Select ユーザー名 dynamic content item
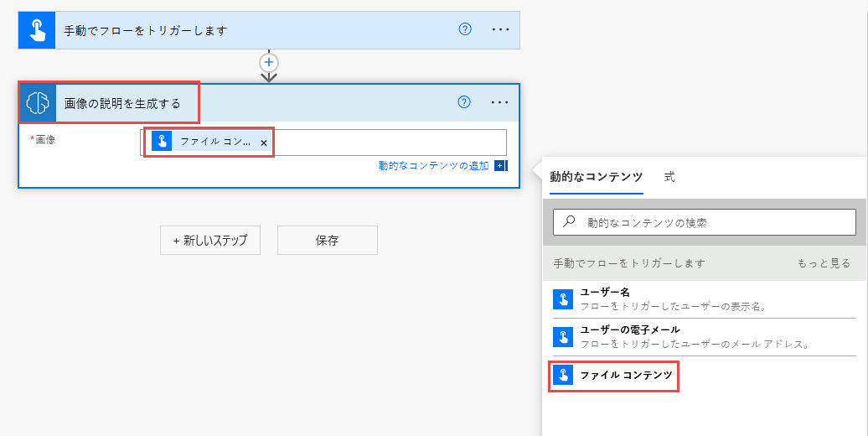Image resolution: width=868 pixels, height=436 pixels. pos(704,299)
